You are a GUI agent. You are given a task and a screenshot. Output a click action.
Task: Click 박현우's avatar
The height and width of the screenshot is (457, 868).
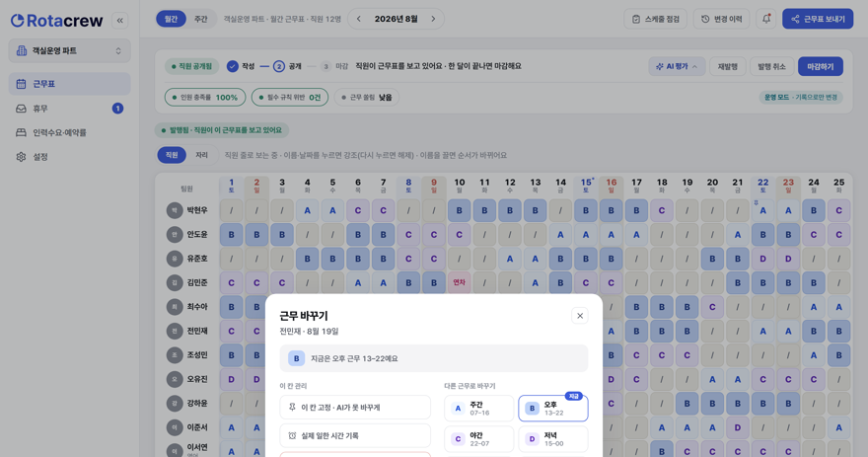point(175,210)
